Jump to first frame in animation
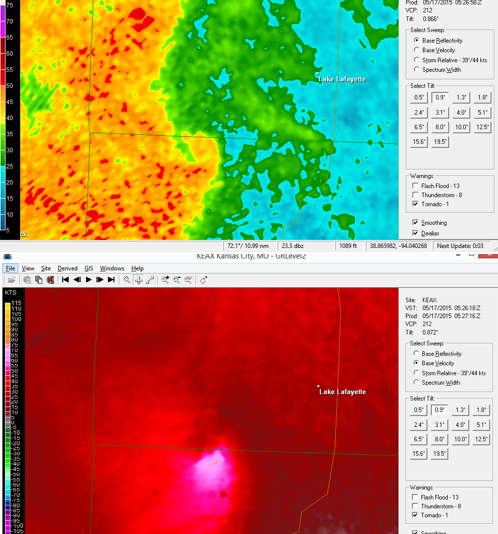Image resolution: width=498 pixels, height=534 pixels. click(65, 280)
